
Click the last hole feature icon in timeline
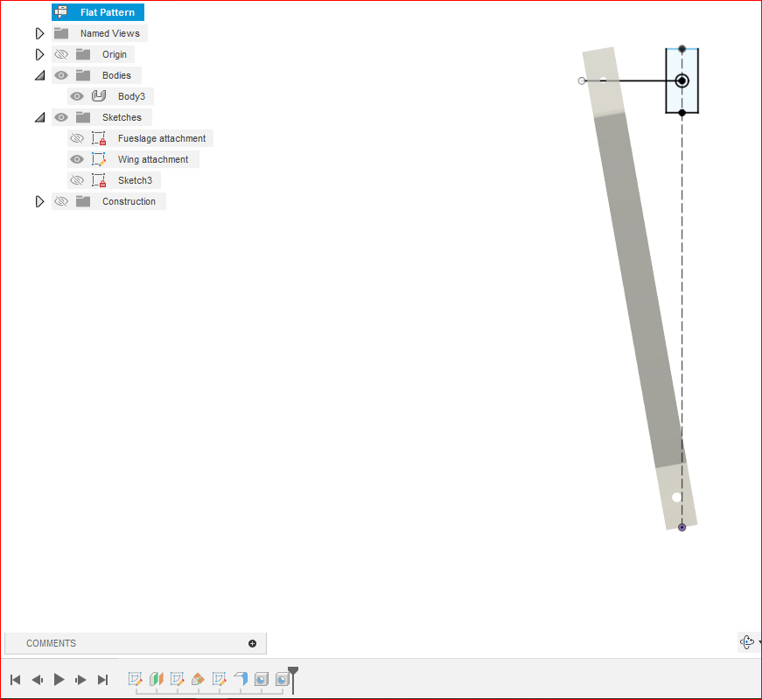click(282, 679)
